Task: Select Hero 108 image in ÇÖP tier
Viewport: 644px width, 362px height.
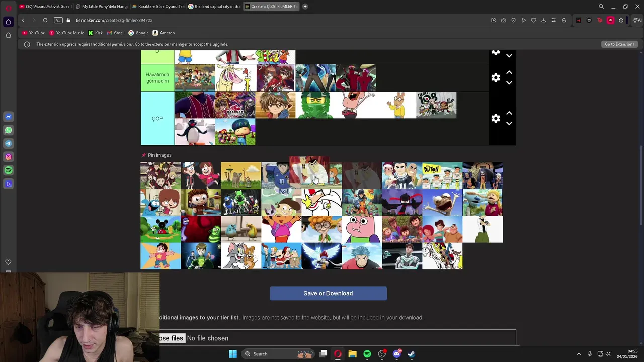Action: [436, 105]
